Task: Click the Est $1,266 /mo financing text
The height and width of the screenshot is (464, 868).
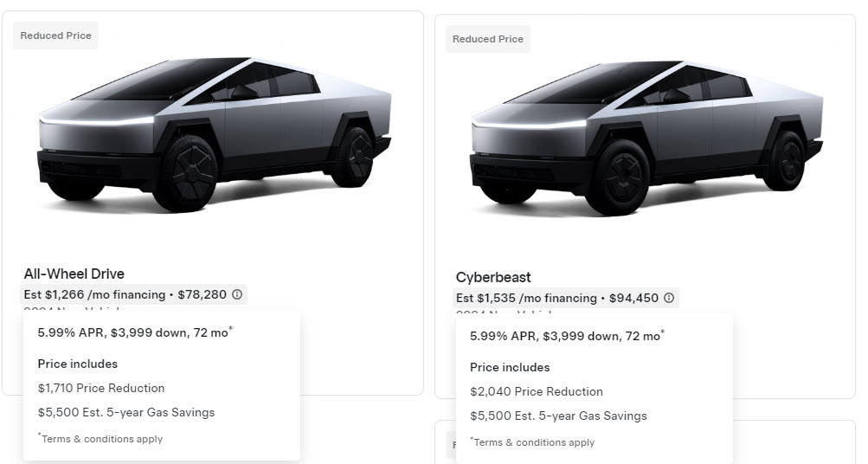Action: (94, 294)
